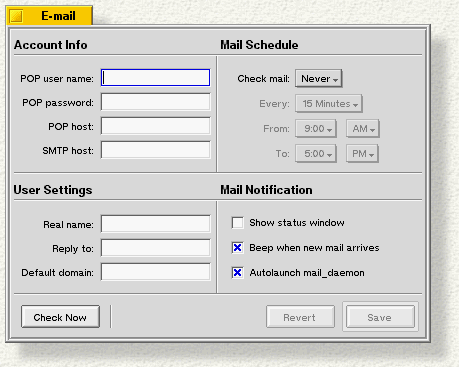Viewport: 459px width, 367px height.
Task: Click the Real name field
Action: pyautogui.click(x=155, y=224)
